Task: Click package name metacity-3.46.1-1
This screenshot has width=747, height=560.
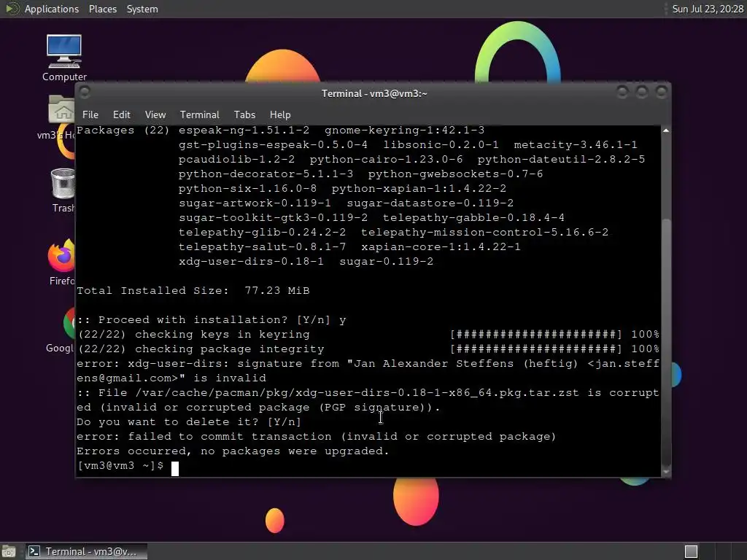Action: pos(576,145)
